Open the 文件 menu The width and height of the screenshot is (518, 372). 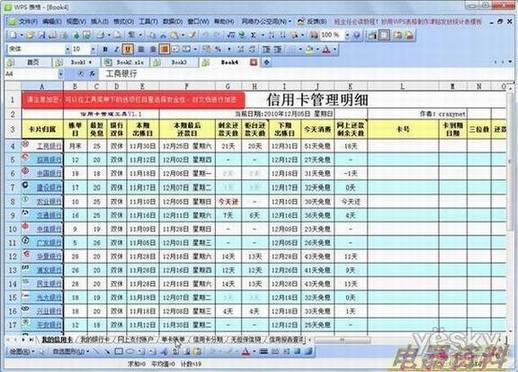click(27, 21)
